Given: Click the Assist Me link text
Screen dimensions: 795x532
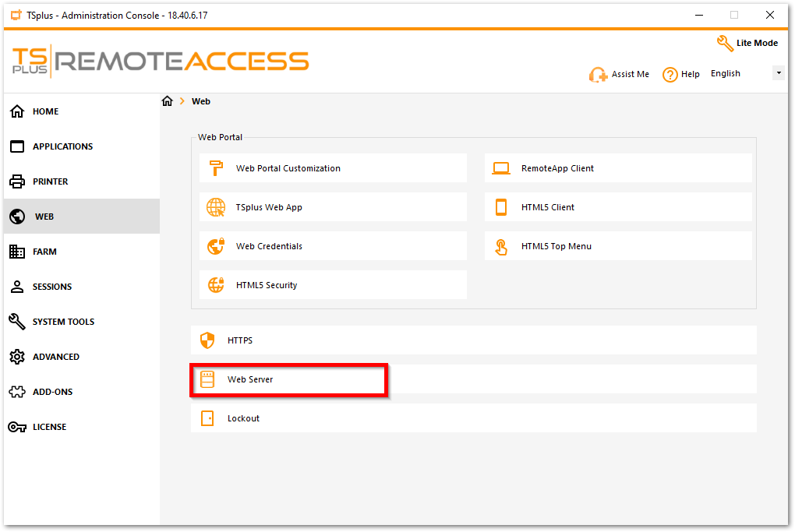Looking at the screenshot, I should 631,74.
